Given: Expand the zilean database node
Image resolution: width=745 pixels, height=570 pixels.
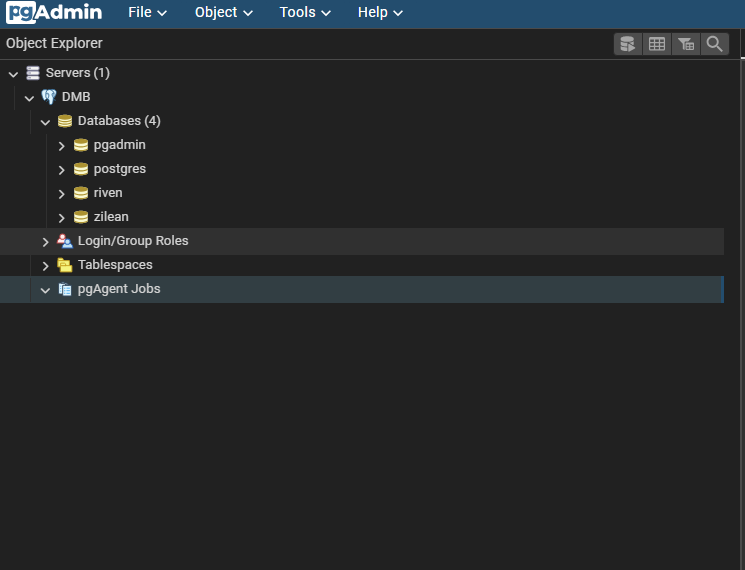Looking at the screenshot, I should 61,218.
